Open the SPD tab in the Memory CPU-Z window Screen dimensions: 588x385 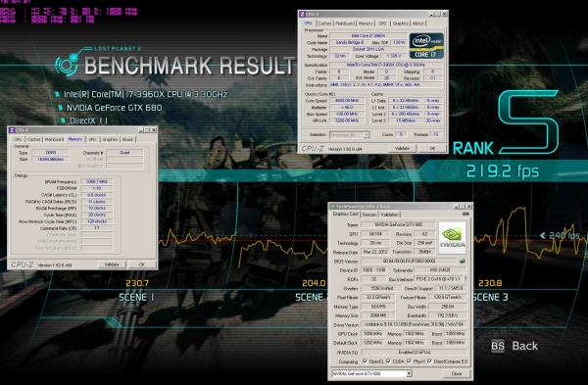(x=92, y=139)
